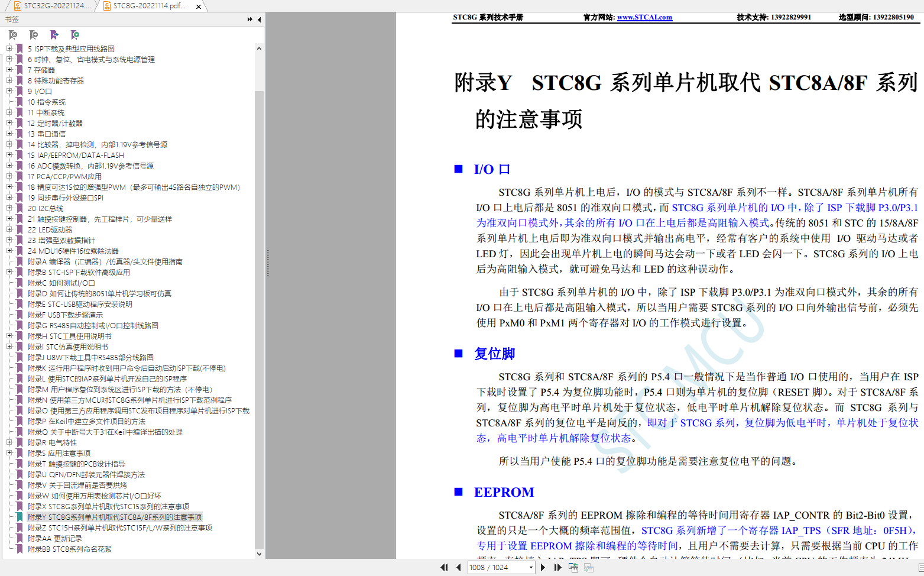Open bookmark 13 串口通信
This screenshot has width=924, height=576.
tap(46, 134)
